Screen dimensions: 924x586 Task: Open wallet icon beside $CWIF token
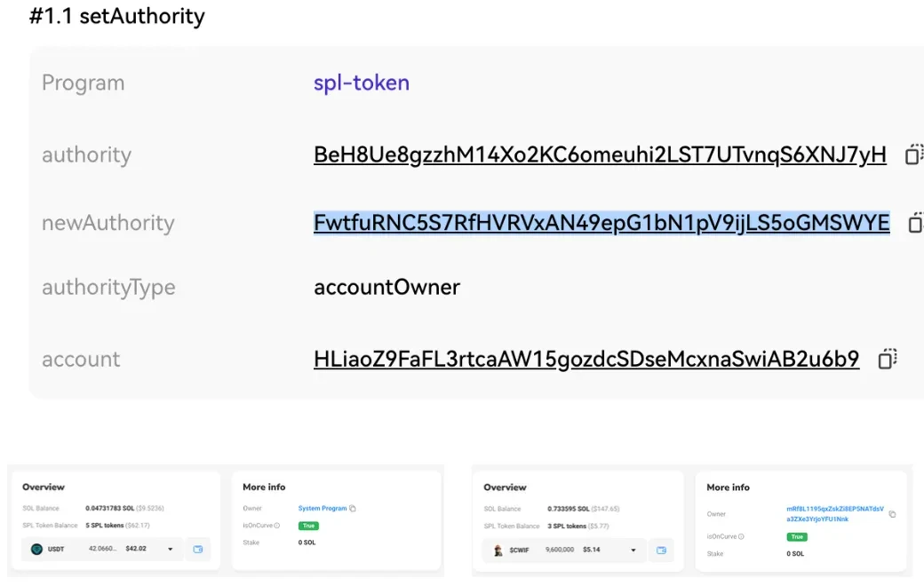point(661,550)
